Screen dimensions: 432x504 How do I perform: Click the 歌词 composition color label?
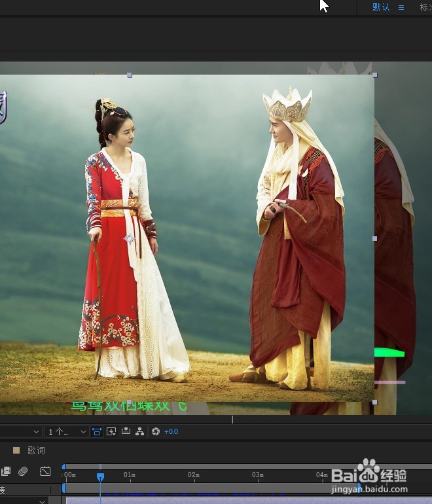tap(16, 450)
